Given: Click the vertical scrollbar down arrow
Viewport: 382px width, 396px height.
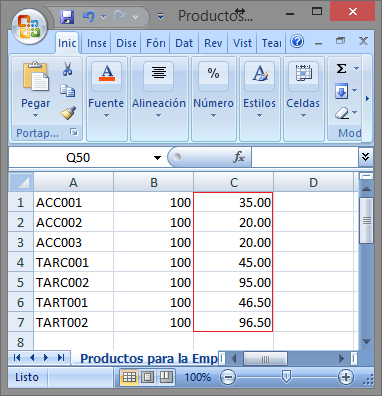Looking at the screenshot, I should pos(366,341).
